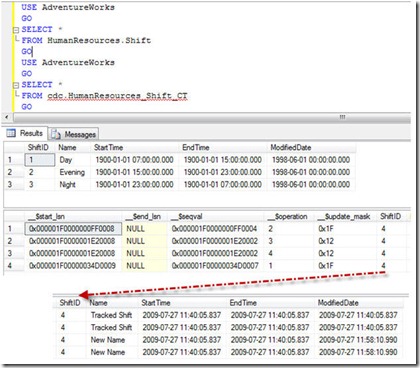Click the __$seqval column header
Screen dimensions: 420x368
tap(216, 217)
